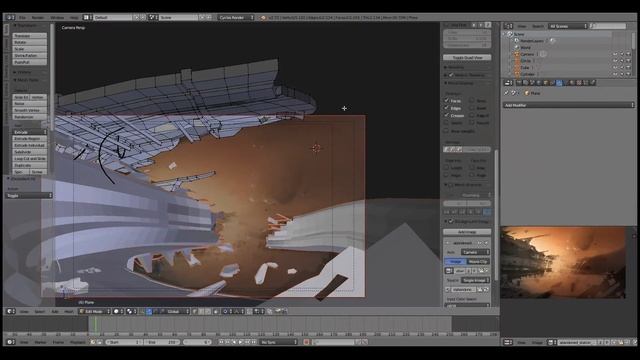Select the active Modifiers wrench tab icon
Screen dimensions: 640x360
559,83
